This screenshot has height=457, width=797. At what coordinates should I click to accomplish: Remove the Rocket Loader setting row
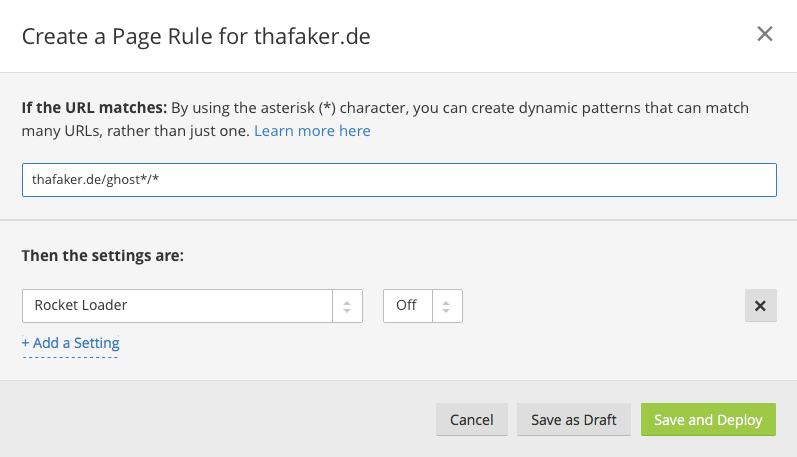click(x=760, y=306)
